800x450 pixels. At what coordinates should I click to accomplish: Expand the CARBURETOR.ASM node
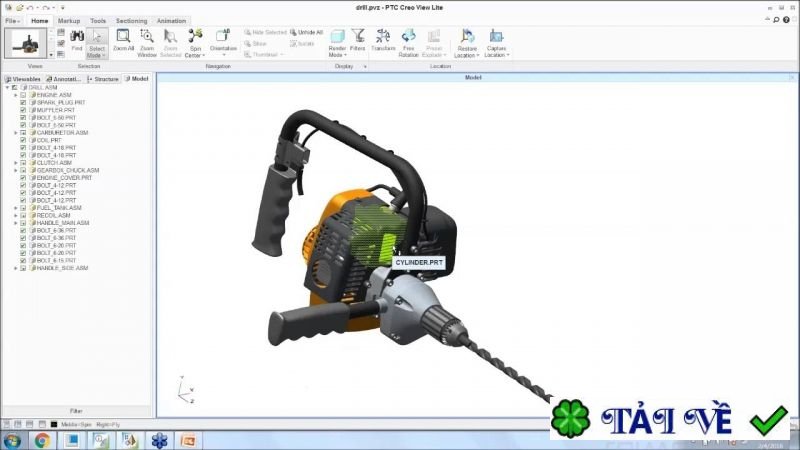[16, 133]
